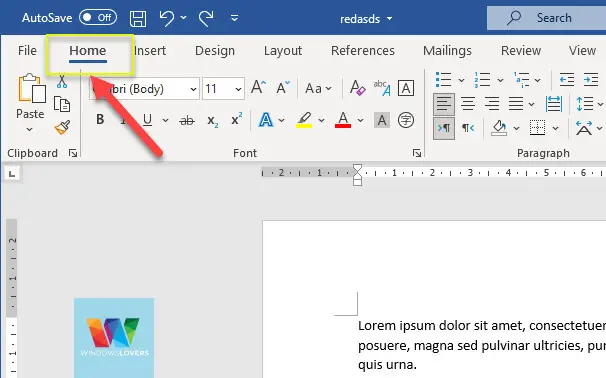Click Increase Indent icon
606x378 pixels.
(591, 80)
